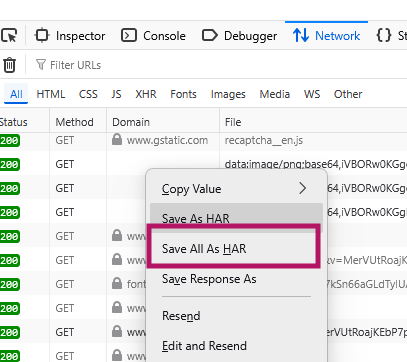Viewport: 407px width, 362px height.
Task: Click the Network arrows icon
Action: pos(301,35)
